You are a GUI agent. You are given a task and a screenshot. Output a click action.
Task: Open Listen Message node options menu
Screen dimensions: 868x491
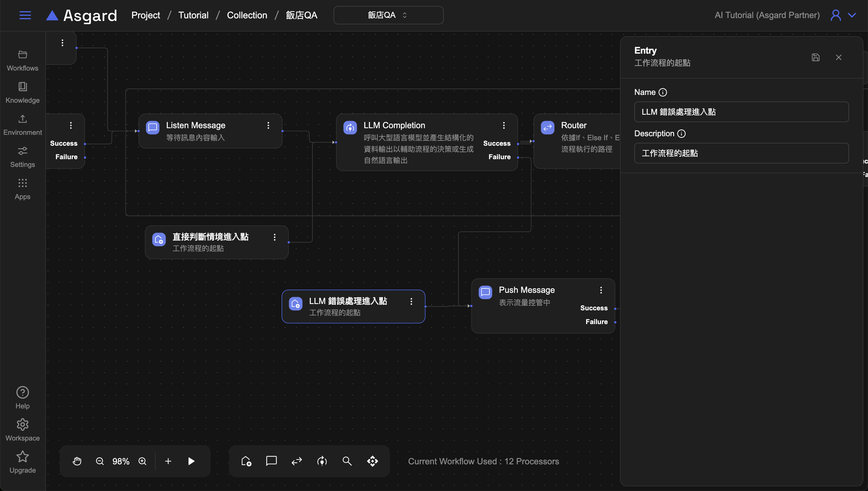[268, 125]
